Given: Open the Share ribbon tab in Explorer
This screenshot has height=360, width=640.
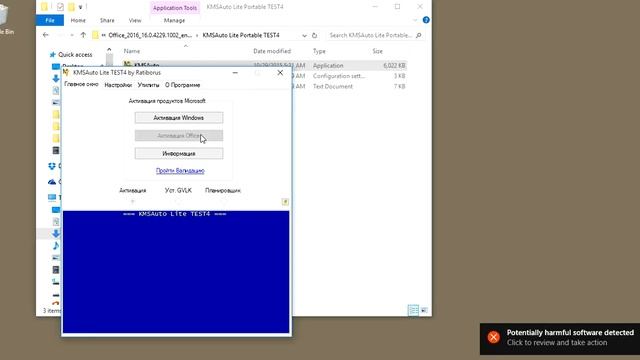Looking at the screenshot, I should tap(107, 20).
